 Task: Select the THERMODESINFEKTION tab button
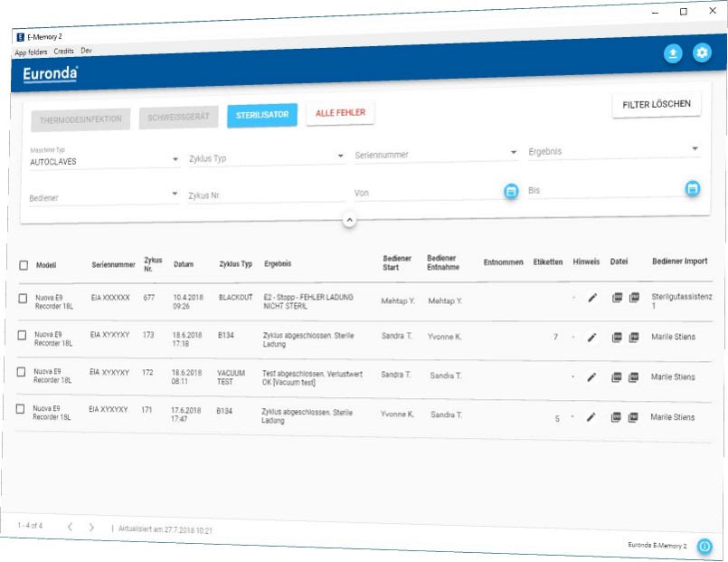tap(80, 119)
